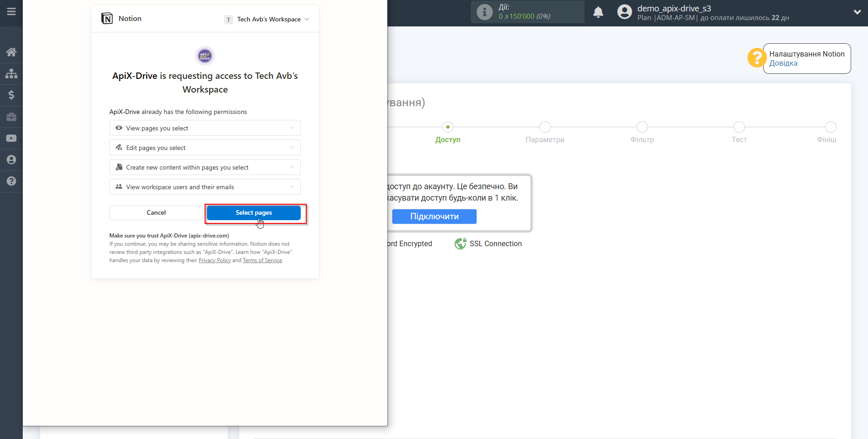Open the YouTube video sidebar icon
The height and width of the screenshot is (439, 868).
tap(11, 138)
